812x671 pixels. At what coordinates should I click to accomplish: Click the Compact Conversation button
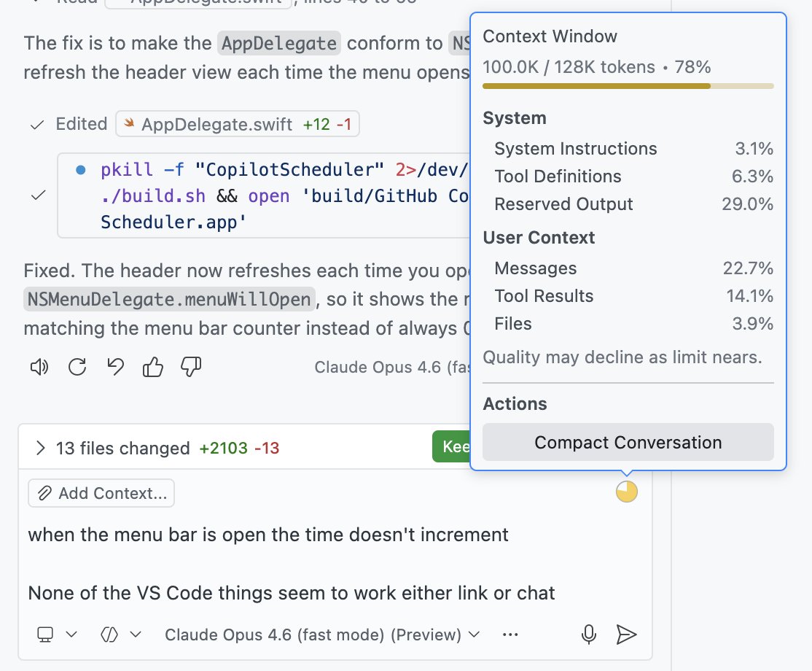(628, 442)
